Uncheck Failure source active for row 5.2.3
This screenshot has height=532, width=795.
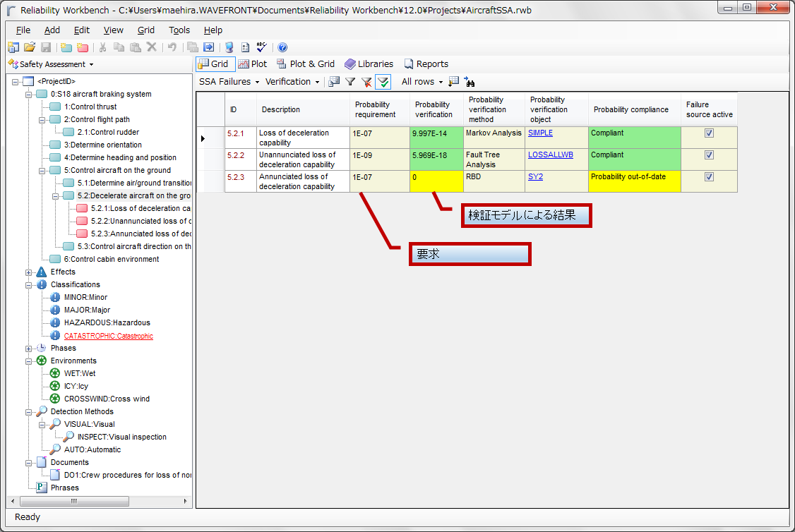(709, 177)
